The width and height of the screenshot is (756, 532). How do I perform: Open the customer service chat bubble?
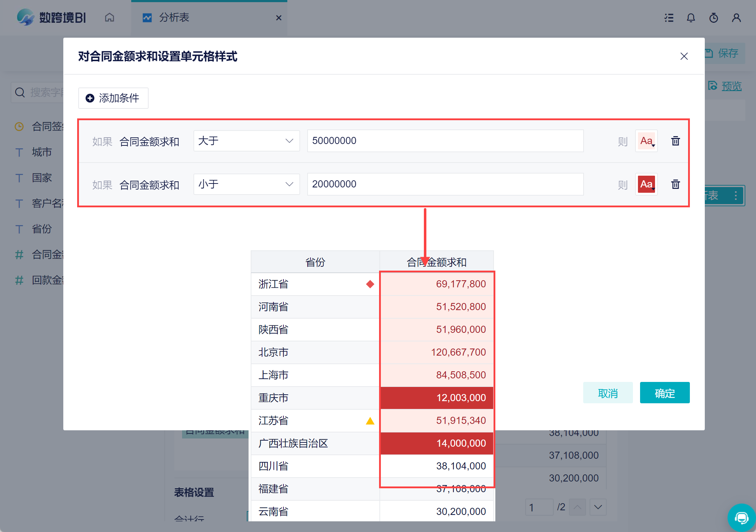pyautogui.click(x=741, y=517)
